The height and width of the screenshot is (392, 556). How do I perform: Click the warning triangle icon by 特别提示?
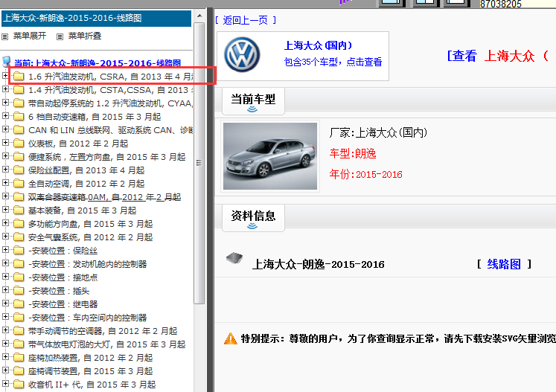point(231,339)
